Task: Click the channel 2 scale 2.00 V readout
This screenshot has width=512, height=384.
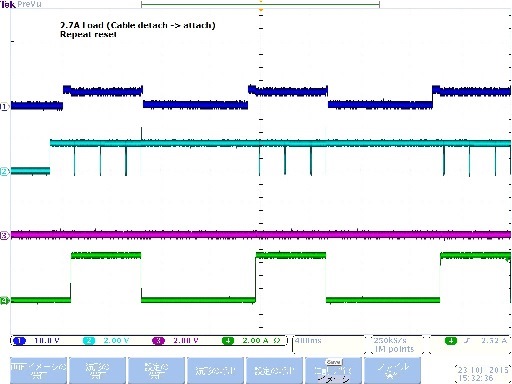Action: click(116, 341)
